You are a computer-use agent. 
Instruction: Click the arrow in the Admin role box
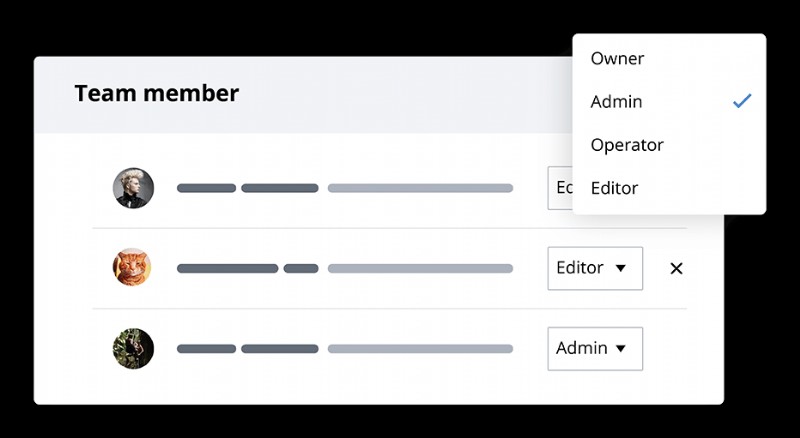click(620, 348)
